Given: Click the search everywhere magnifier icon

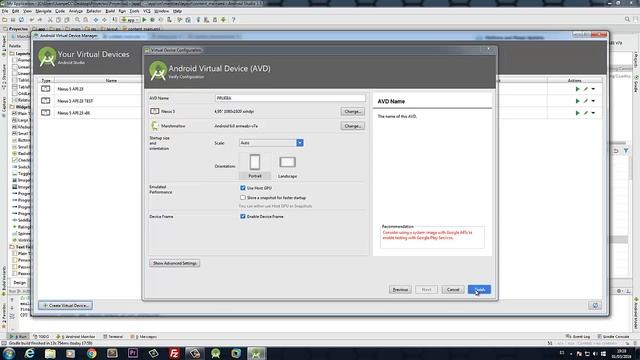Looking at the screenshot, I should coord(627,19).
